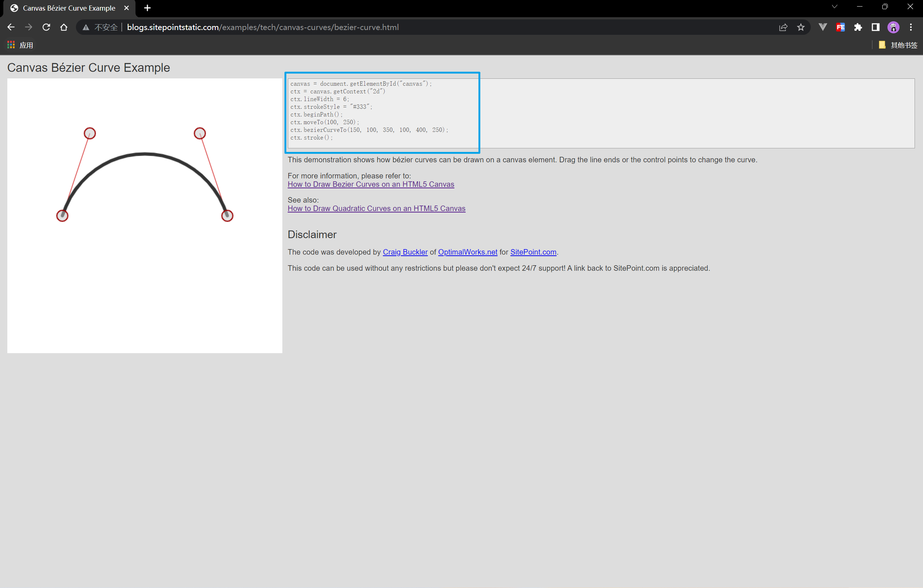Click the right end point of curve
Viewport: 923px width, 588px height.
227,216
